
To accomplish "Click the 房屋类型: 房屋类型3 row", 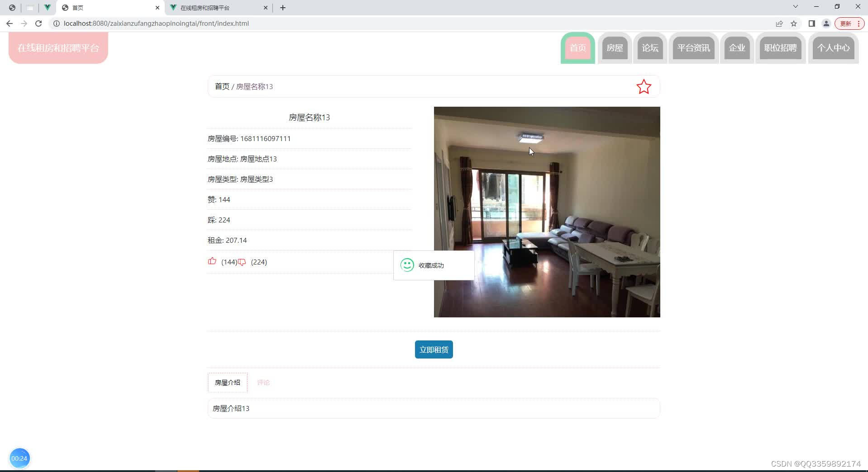I will [310, 179].
